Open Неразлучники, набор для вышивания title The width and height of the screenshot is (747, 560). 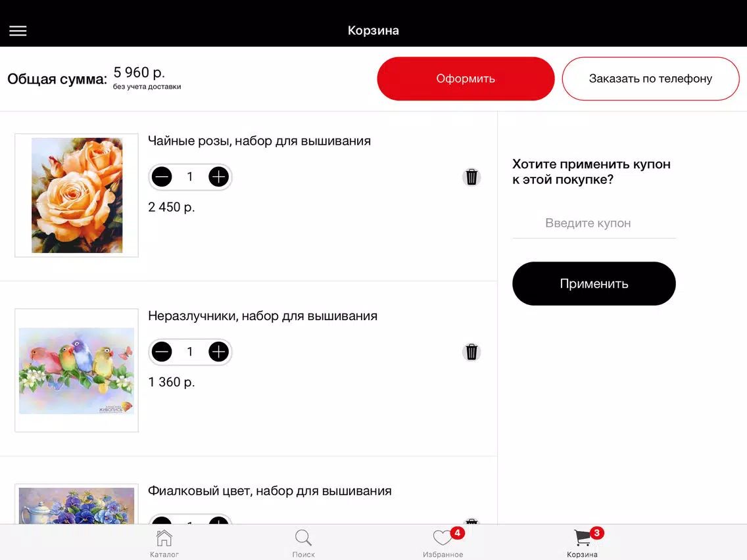[262, 315]
